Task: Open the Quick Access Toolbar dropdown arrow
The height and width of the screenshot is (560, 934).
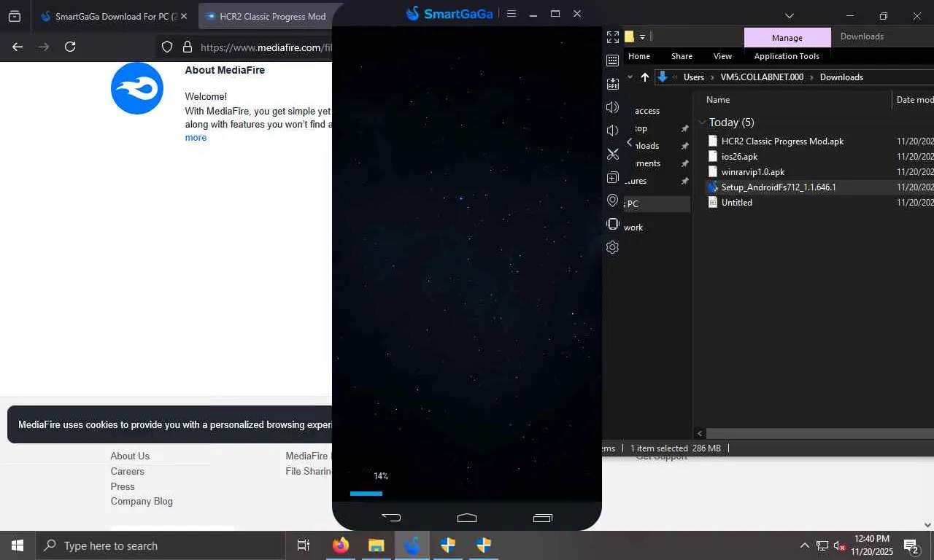Action: (x=642, y=37)
